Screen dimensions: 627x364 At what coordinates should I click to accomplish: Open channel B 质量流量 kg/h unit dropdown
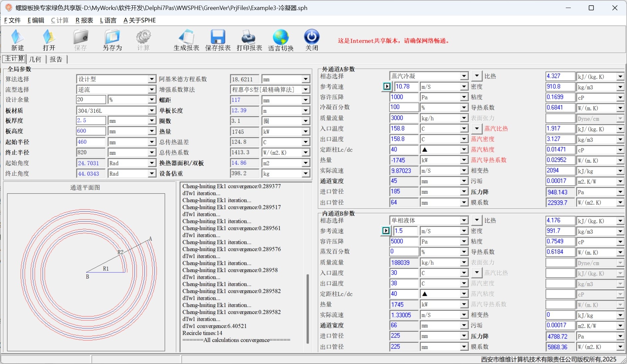(464, 263)
